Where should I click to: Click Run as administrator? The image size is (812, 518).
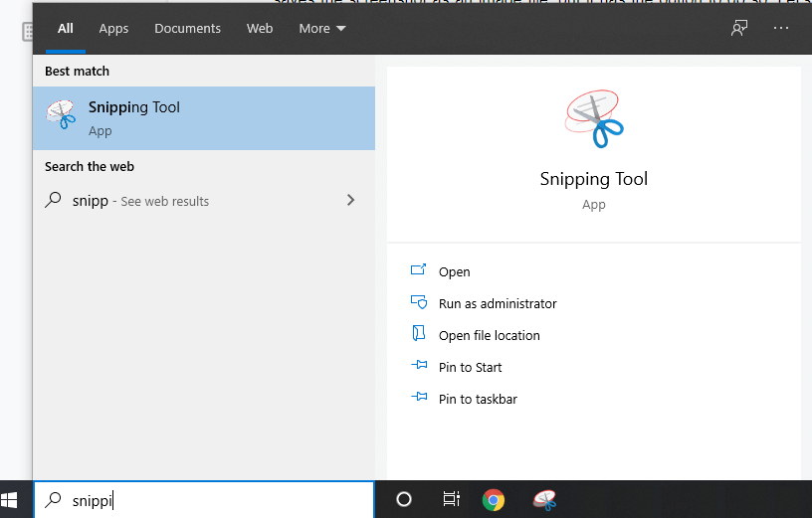coord(498,304)
